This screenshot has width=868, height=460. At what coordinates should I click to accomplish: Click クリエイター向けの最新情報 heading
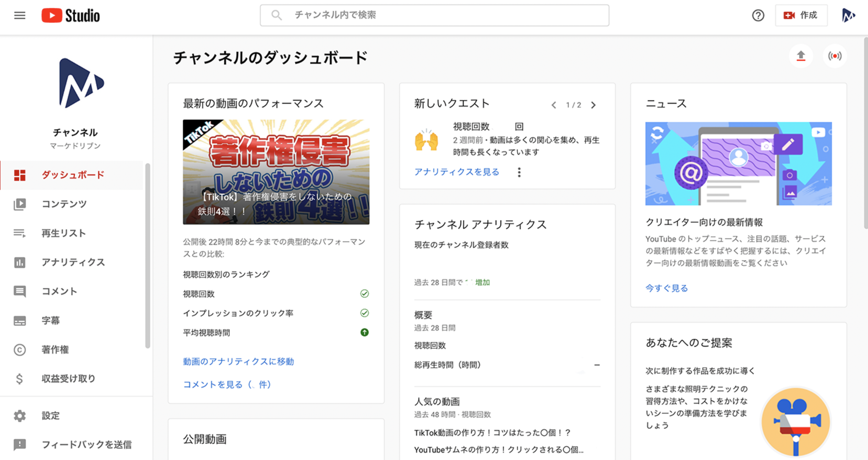704,222
